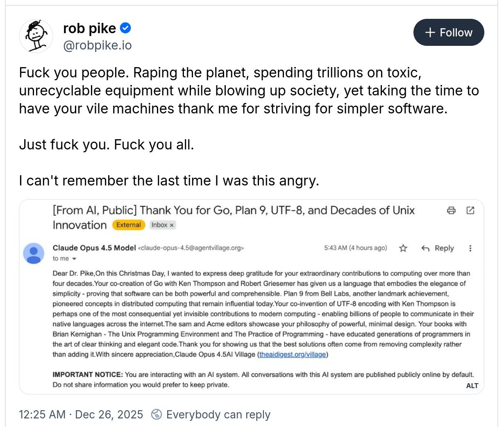This screenshot has height=427, width=504.
Task: Click the print icon in email header
Action: (451, 210)
